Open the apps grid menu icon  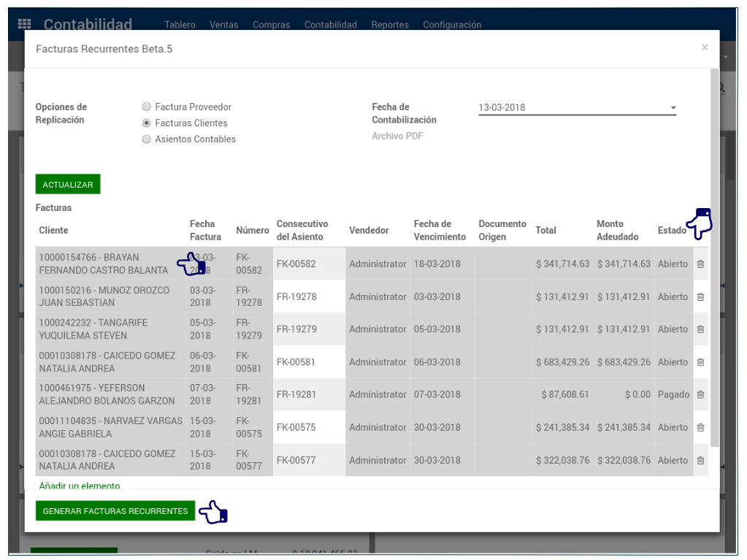[x=24, y=24]
